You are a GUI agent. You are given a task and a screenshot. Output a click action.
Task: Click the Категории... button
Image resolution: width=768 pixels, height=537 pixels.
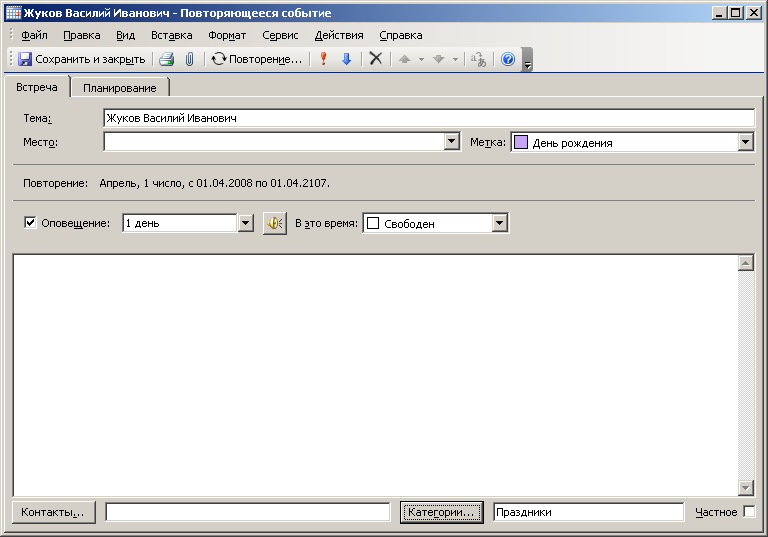[x=441, y=512]
